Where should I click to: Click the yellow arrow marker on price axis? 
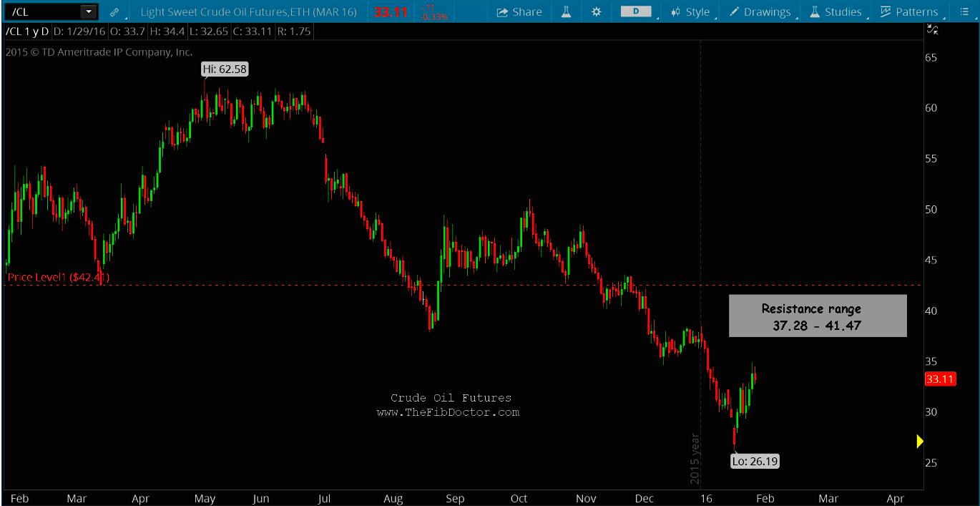[920, 442]
